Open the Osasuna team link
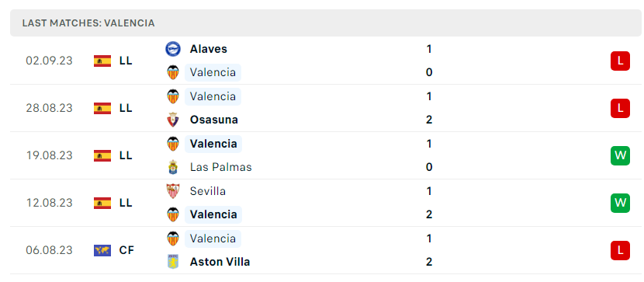 213,120
